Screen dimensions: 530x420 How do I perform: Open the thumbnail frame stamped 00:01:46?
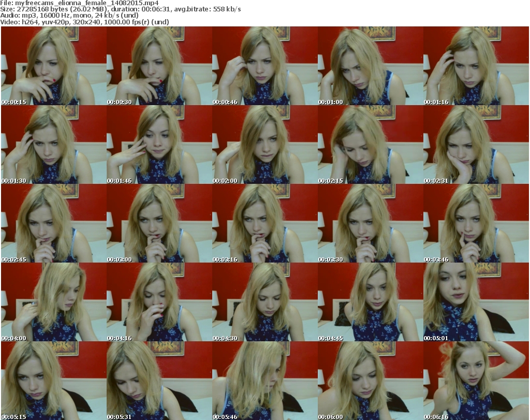[159, 144]
